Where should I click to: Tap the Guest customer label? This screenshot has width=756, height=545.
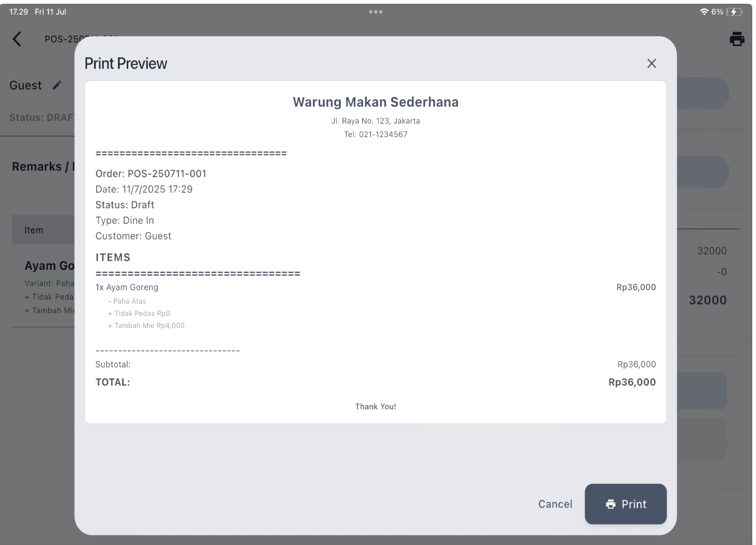[x=26, y=86]
